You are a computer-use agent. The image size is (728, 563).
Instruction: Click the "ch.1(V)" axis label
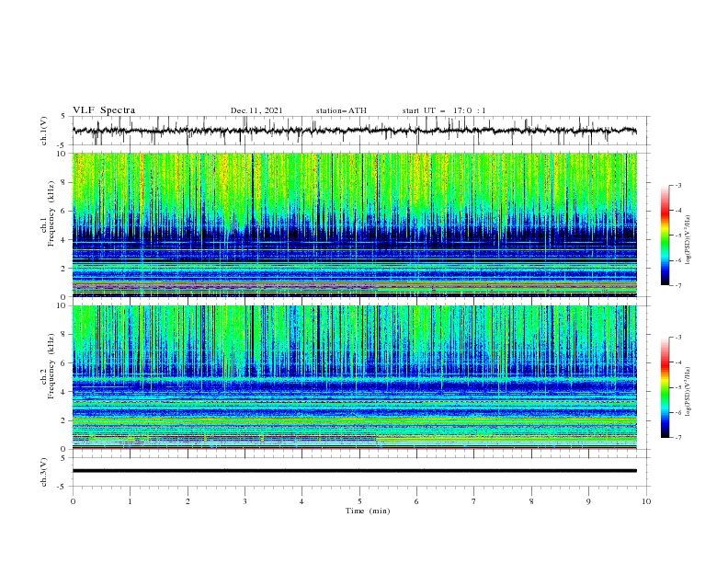44,131
